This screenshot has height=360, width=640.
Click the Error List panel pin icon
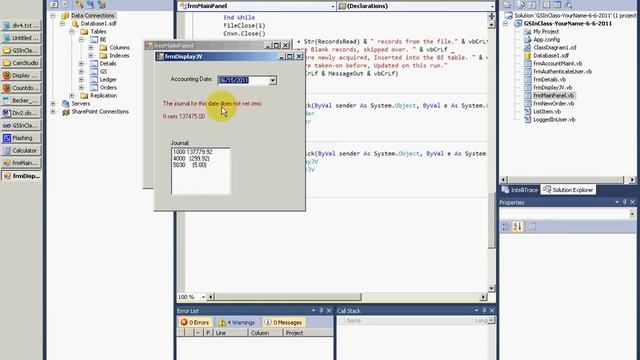pos(321,311)
